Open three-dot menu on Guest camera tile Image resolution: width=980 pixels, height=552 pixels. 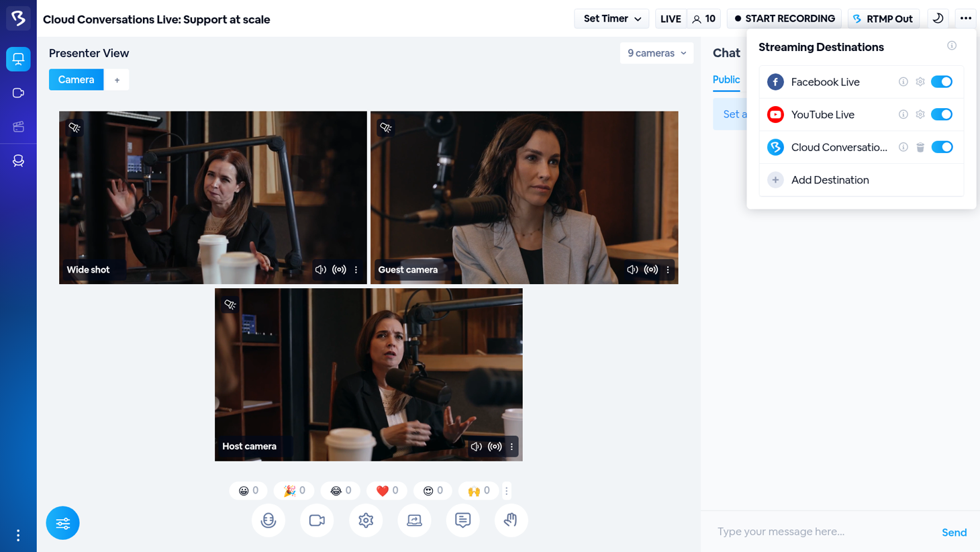click(x=668, y=270)
